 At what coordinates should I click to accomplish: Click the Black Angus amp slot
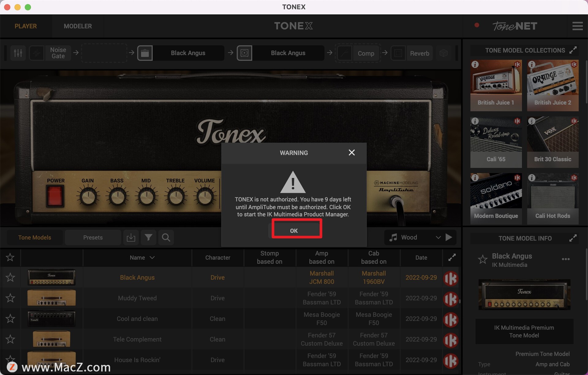[x=188, y=53]
